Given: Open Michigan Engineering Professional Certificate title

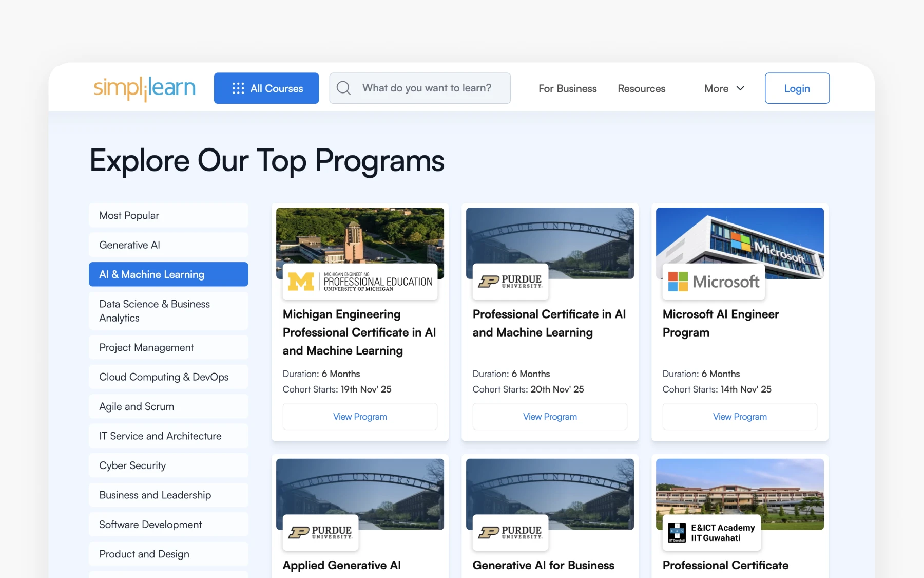Looking at the screenshot, I should pos(359,332).
